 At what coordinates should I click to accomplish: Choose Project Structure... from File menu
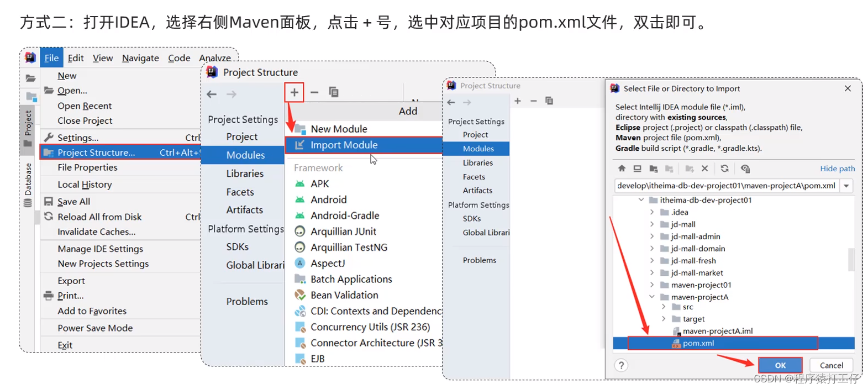[x=120, y=152]
